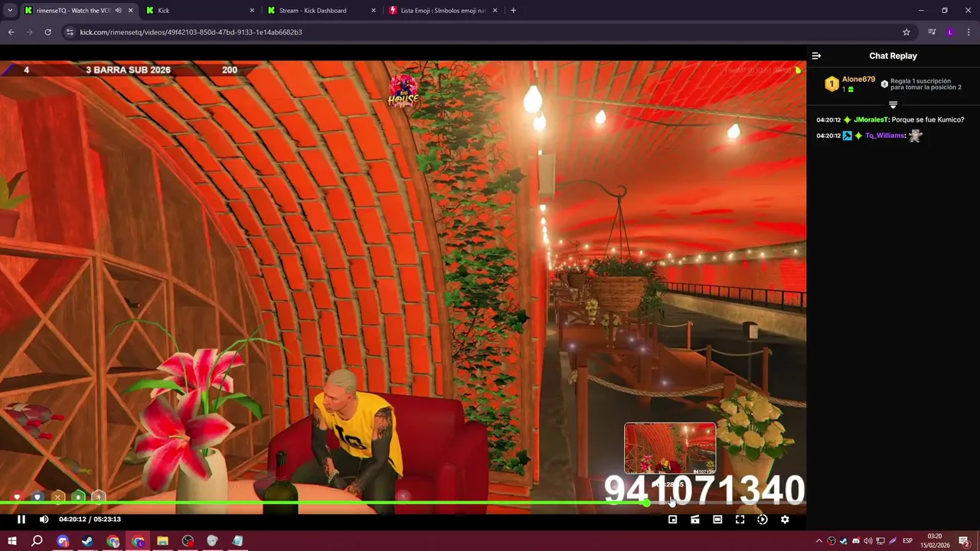Viewport: 980px width, 551px height.
Task: Open video player settings gear
Action: click(x=785, y=520)
